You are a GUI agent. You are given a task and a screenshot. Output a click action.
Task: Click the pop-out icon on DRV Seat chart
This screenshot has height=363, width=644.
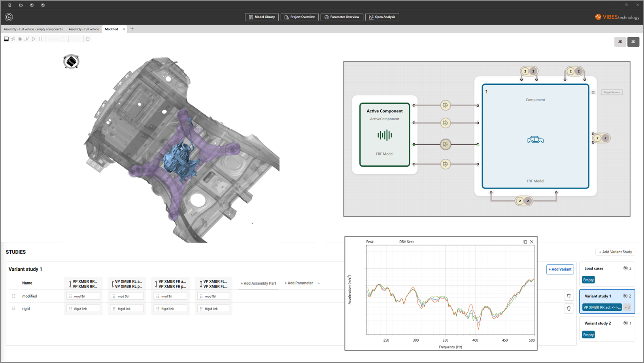click(x=525, y=242)
